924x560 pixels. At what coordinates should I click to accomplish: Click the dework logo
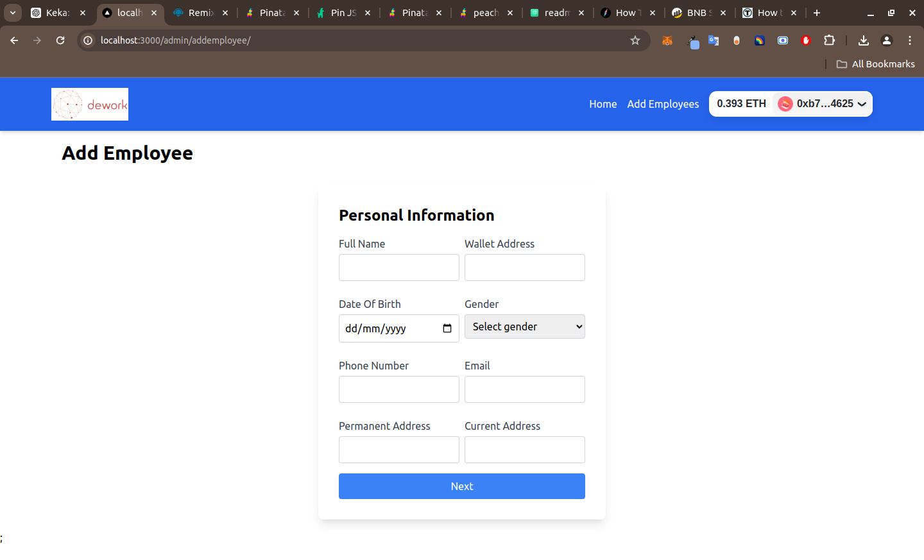(90, 104)
